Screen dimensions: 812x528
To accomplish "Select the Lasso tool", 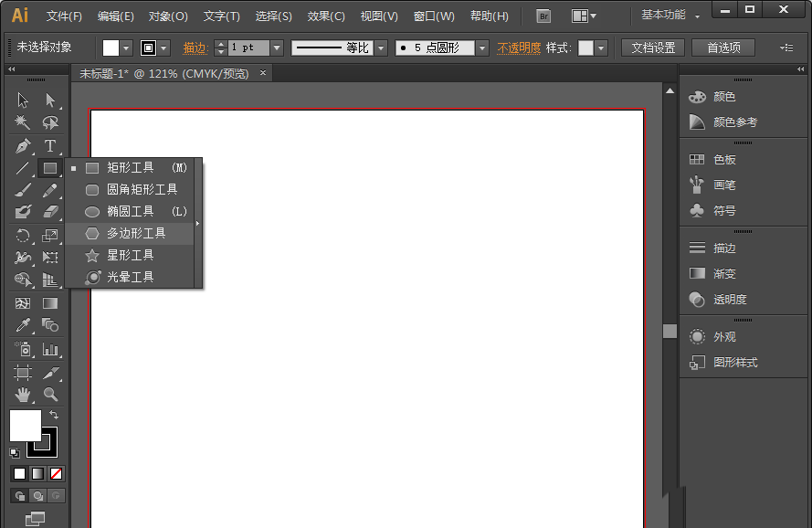I will 50,122.
